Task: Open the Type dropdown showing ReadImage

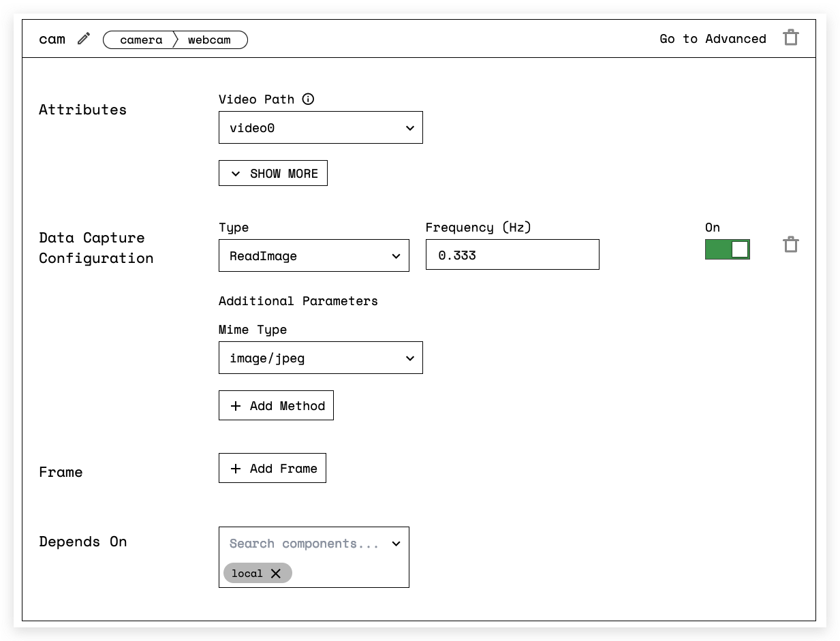Action: point(313,255)
